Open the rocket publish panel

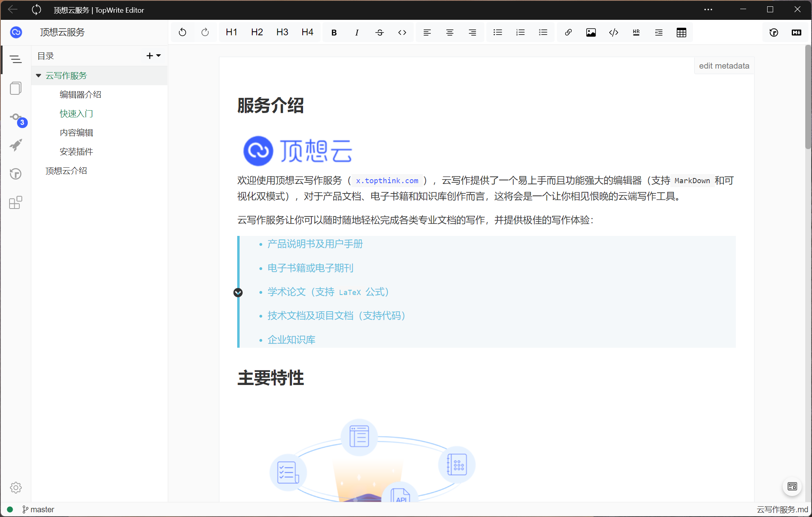[x=16, y=145]
